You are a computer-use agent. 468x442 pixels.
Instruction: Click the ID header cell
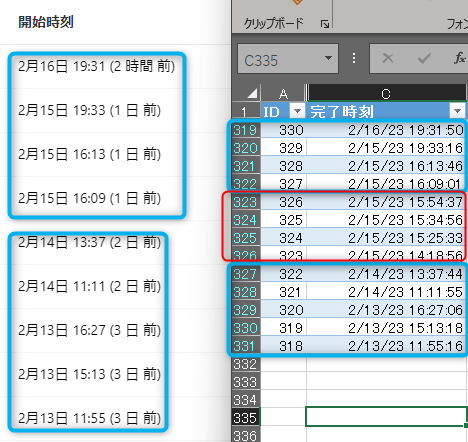(283, 111)
